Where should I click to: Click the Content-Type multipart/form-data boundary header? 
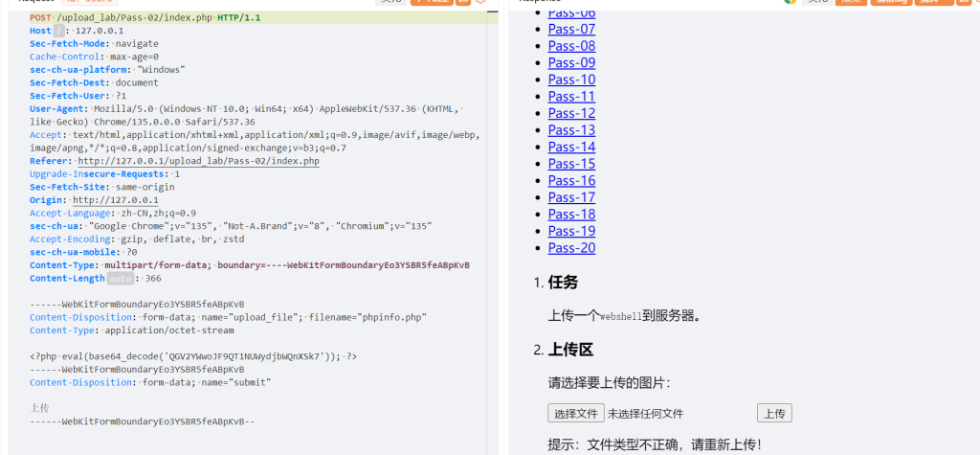250,265
